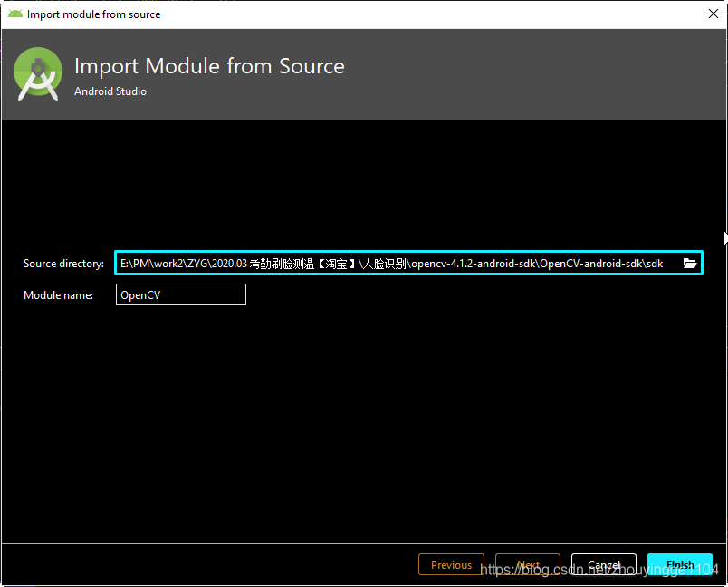Click the 'Source directory:' label
This screenshot has width=728, height=587.
click(x=63, y=264)
